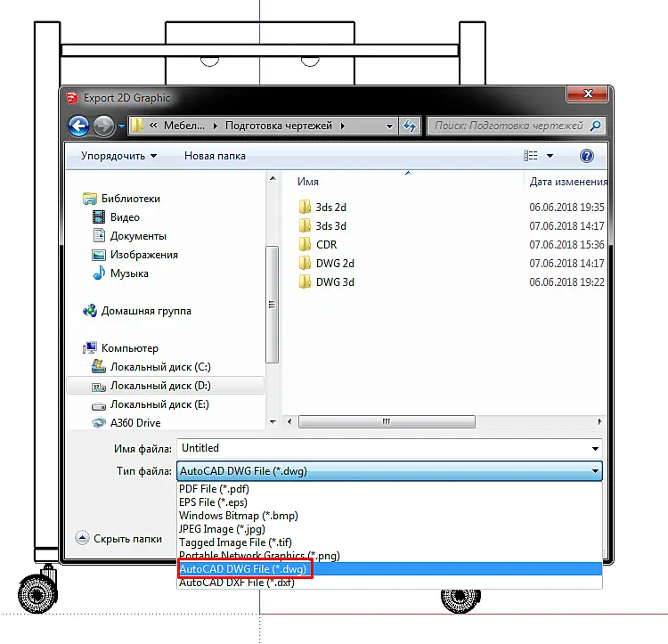The image size is (668, 644).
Task: Click date 06.06.2018 19:22
Action: click(x=566, y=282)
